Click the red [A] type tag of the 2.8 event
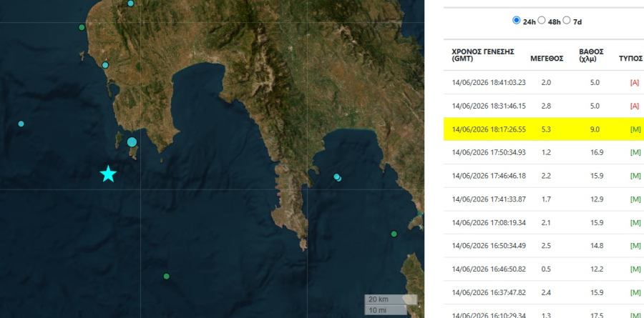The height and width of the screenshot is (318, 644). click(635, 106)
